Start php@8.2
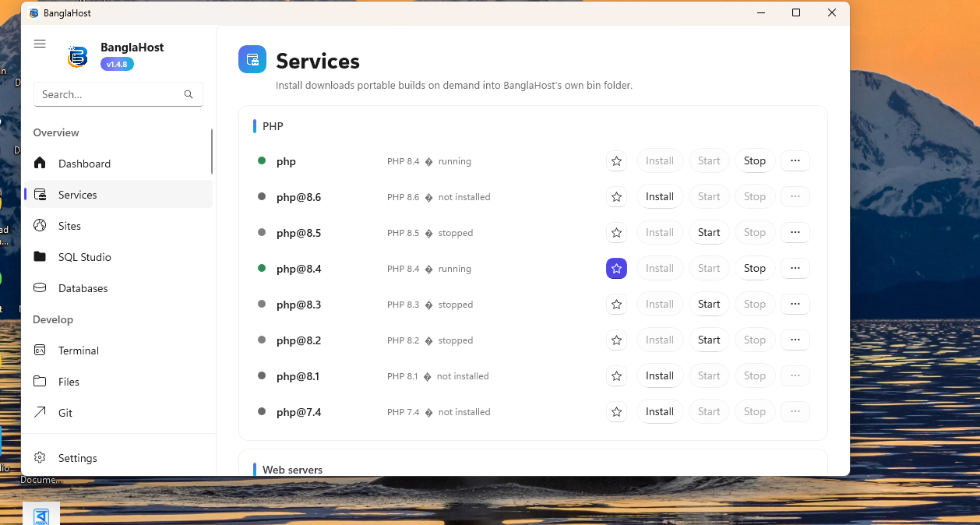Viewport: 980px width, 525px height. 709,340
